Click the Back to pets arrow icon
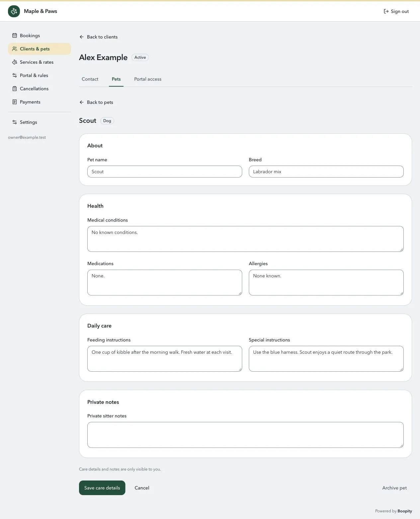The image size is (420, 519). tap(82, 102)
